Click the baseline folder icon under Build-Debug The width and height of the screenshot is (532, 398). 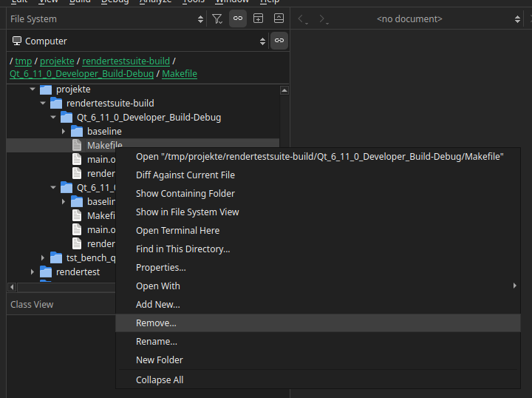pyautogui.click(x=77, y=131)
